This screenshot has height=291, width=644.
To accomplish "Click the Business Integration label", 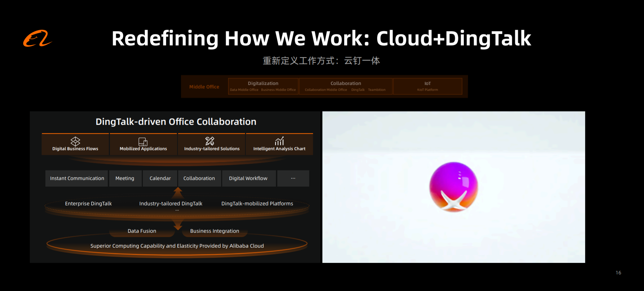I will click(x=215, y=231).
